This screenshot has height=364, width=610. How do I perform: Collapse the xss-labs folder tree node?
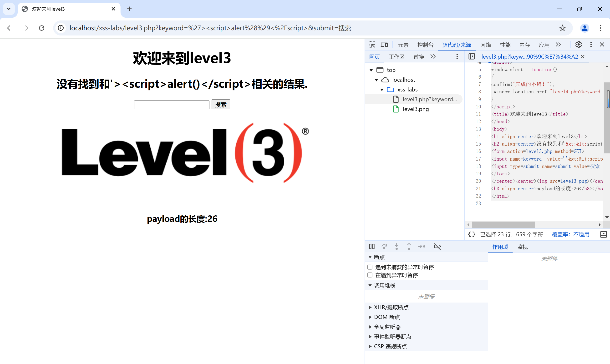point(382,90)
